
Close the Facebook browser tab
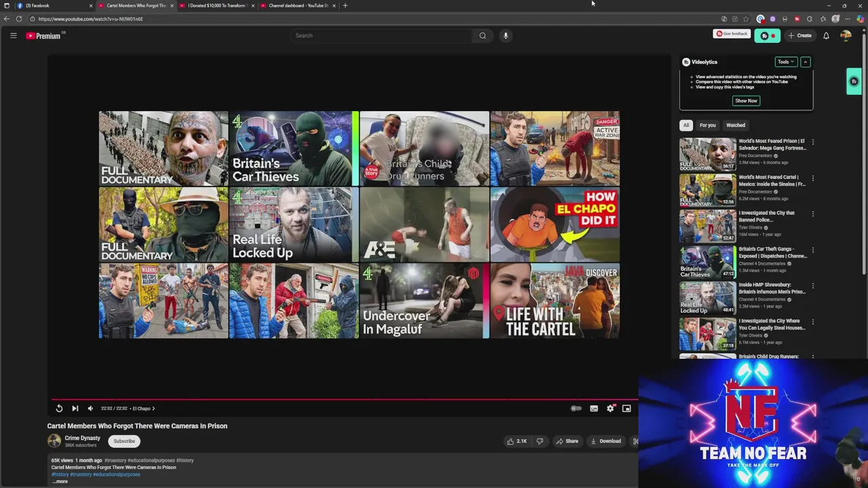click(x=91, y=5)
